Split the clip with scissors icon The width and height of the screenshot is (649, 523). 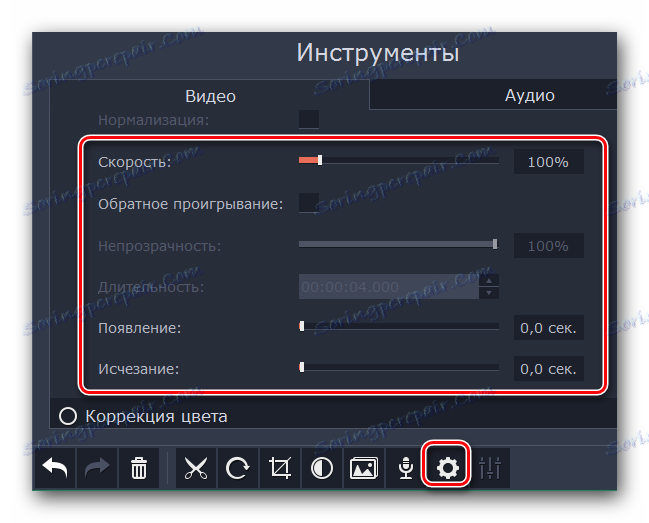196,468
